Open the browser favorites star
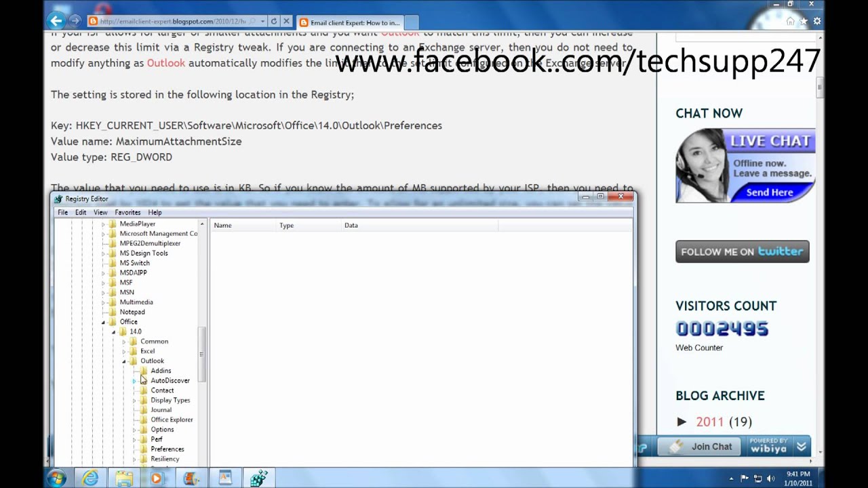The width and height of the screenshot is (868, 488). (804, 22)
